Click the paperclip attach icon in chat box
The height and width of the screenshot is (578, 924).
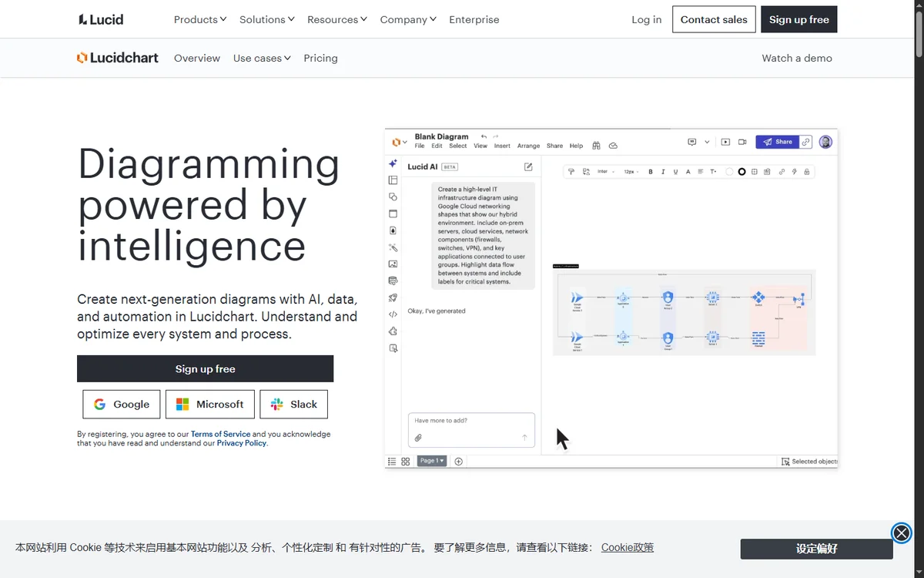pyautogui.click(x=418, y=437)
